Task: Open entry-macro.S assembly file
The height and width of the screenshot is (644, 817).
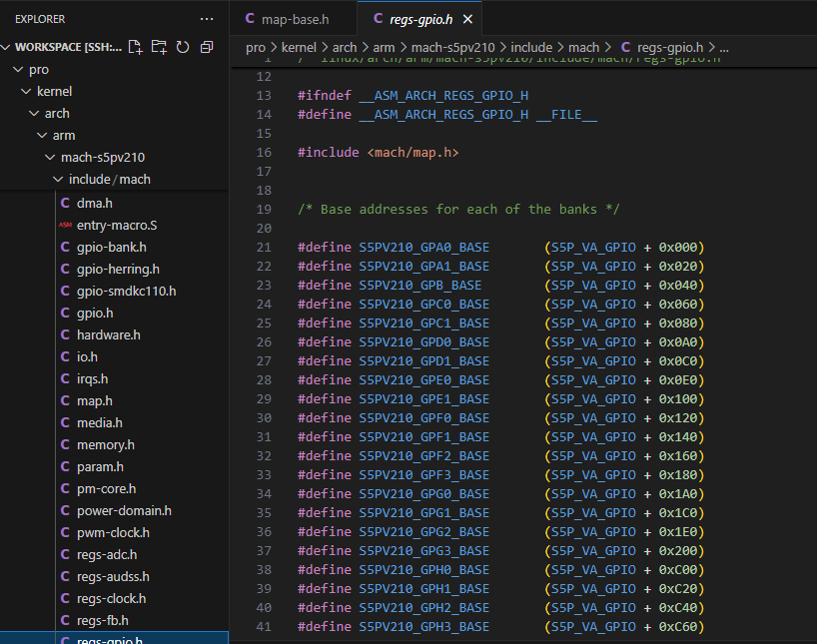Action: click(117, 225)
